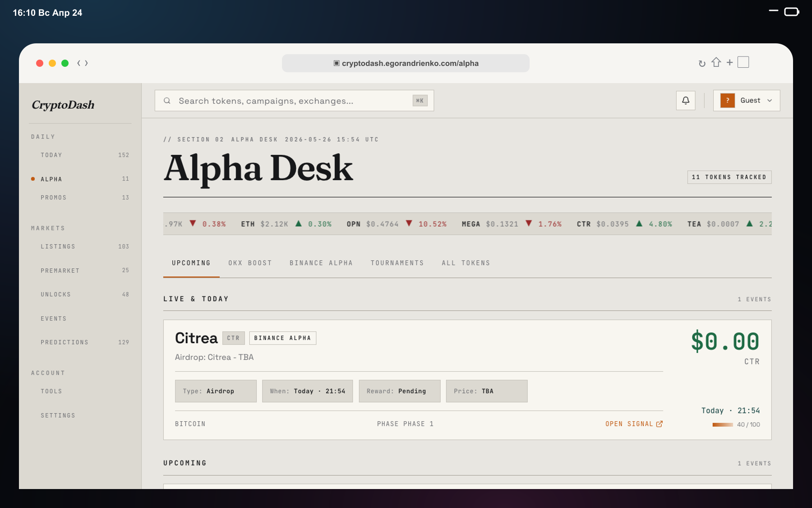812x508 pixels.
Task: Click the tab overview square icon
Action: point(743,62)
